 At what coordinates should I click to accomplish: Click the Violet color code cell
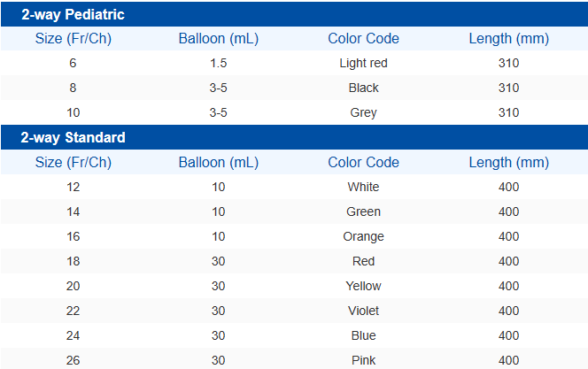[x=363, y=311]
